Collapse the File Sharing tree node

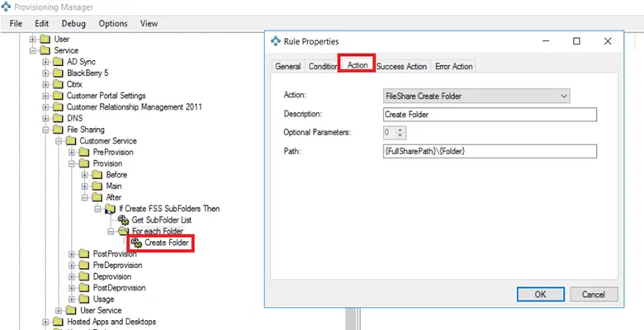[x=46, y=130]
